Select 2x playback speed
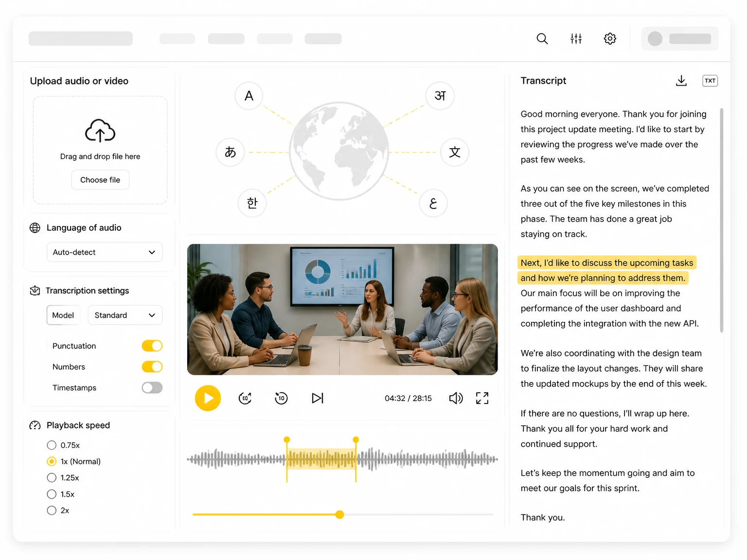Image resolution: width=747 pixels, height=560 pixels. point(52,510)
